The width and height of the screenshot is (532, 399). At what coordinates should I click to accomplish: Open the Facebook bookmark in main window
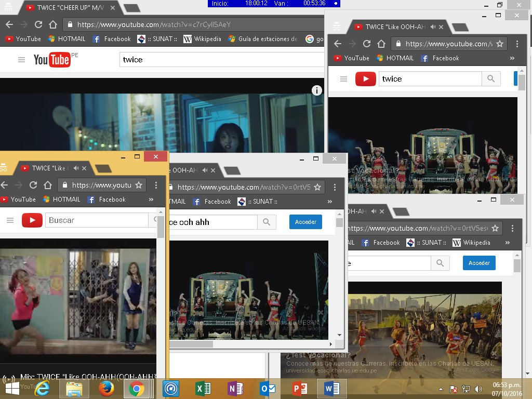coord(112,38)
